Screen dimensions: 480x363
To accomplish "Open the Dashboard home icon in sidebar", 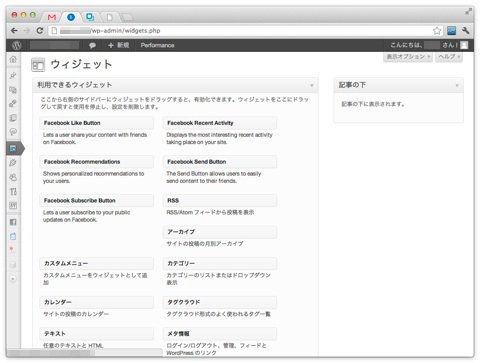I will coord(13,60).
